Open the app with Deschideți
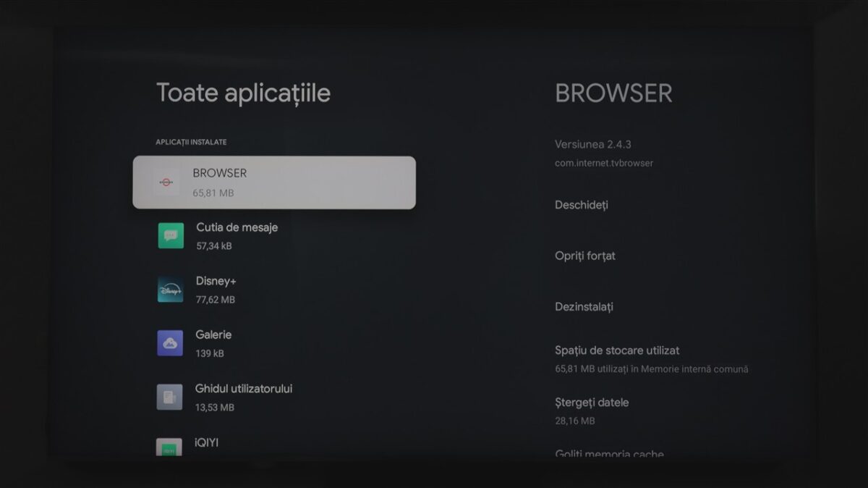This screenshot has width=868, height=488. click(581, 205)
